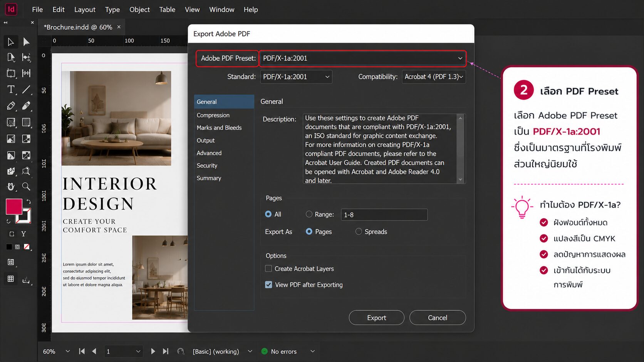Open the Table menu
644x362 pixels.
pyautogui.click(x=167, y=10)
